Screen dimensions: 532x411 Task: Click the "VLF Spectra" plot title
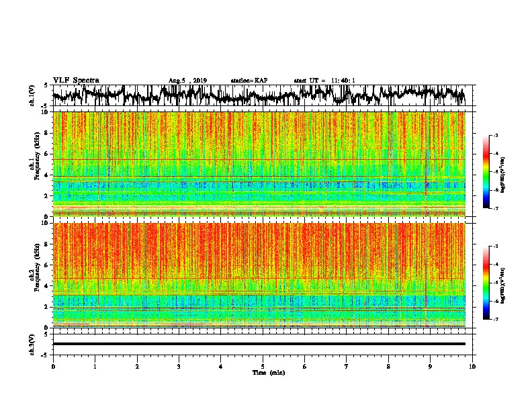tap(76, 81)
